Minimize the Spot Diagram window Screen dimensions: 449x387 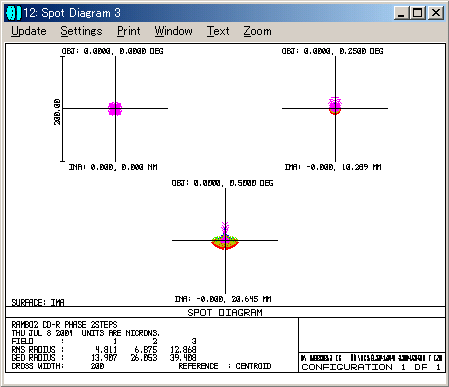pyautogui.click(x=401, y=13)
